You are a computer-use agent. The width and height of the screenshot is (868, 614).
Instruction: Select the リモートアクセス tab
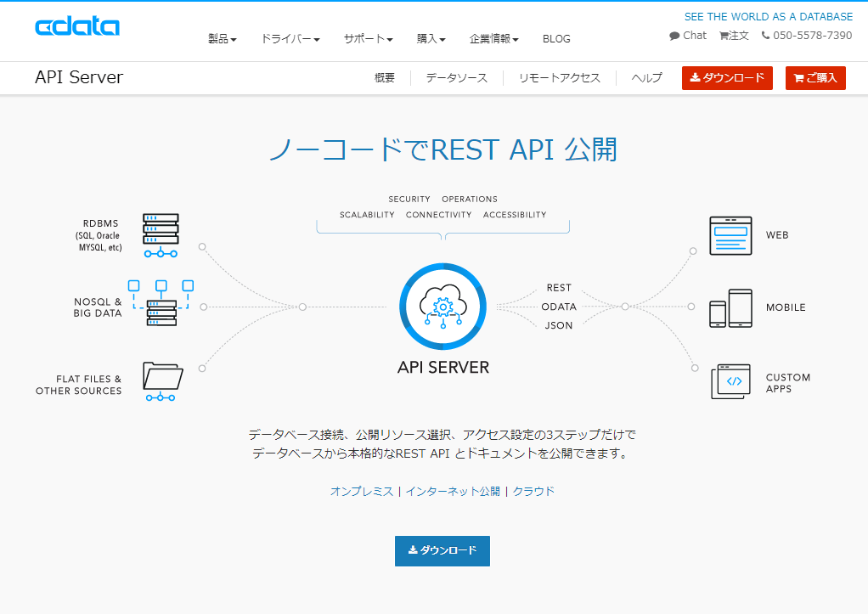[560, 78]
